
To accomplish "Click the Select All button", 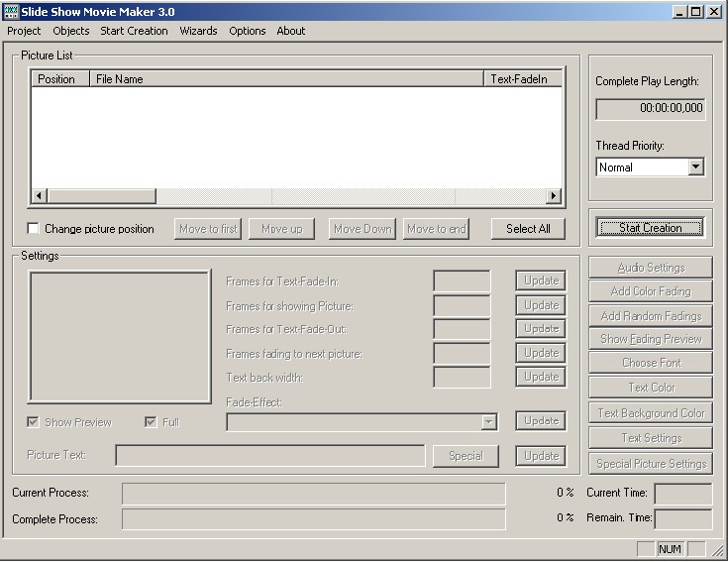I will pyautogui.click(x=528, y=229).
